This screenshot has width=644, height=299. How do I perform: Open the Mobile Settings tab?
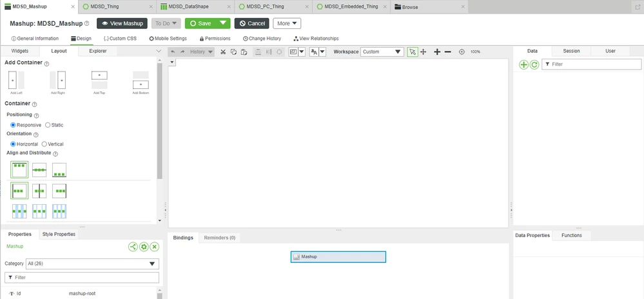pyautogui.click(x=168, y=39)
